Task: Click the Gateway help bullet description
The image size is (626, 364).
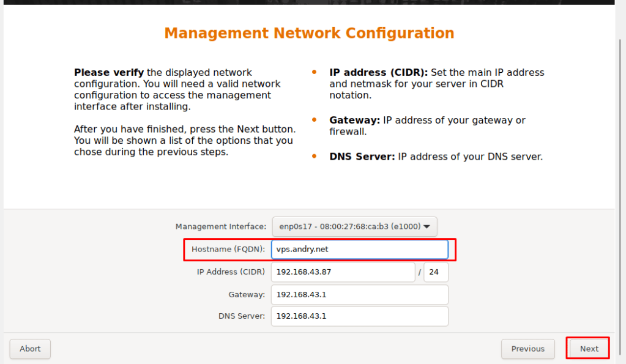Action: [427, 125]
